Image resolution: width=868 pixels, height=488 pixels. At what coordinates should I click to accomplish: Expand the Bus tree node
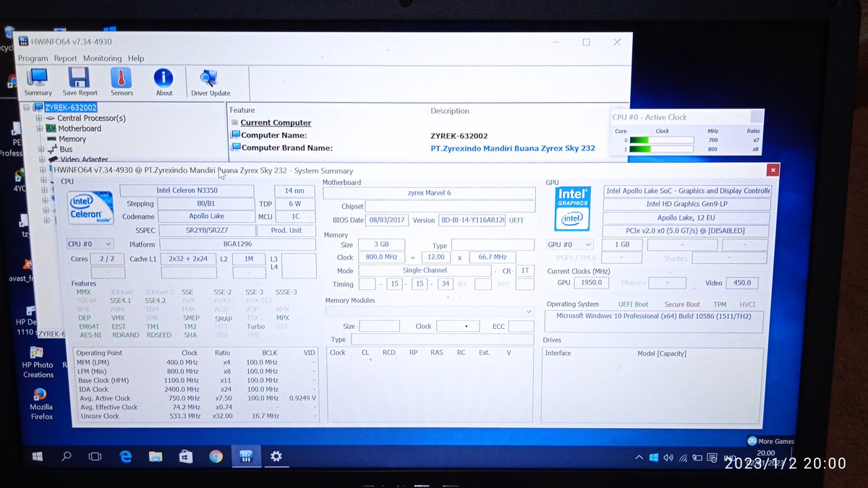pyautogui.click(x=41, y=150)
